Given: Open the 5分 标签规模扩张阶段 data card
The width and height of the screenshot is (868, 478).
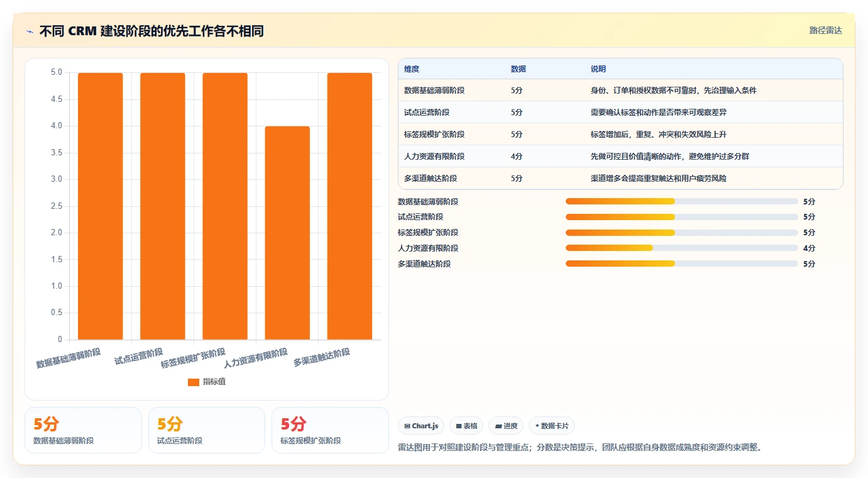Looking at the screenshot, I should click(331, 430).
